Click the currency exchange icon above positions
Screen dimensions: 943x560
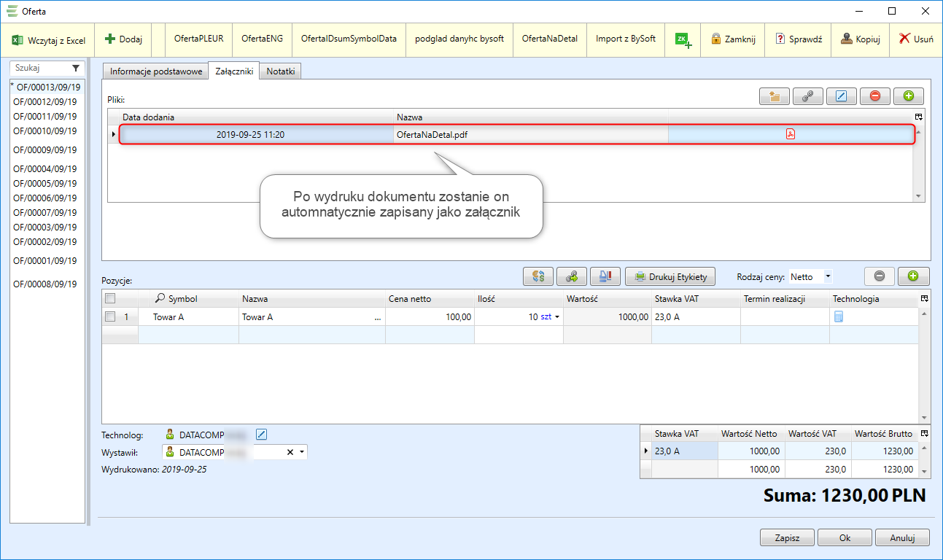tap(538, 276)
